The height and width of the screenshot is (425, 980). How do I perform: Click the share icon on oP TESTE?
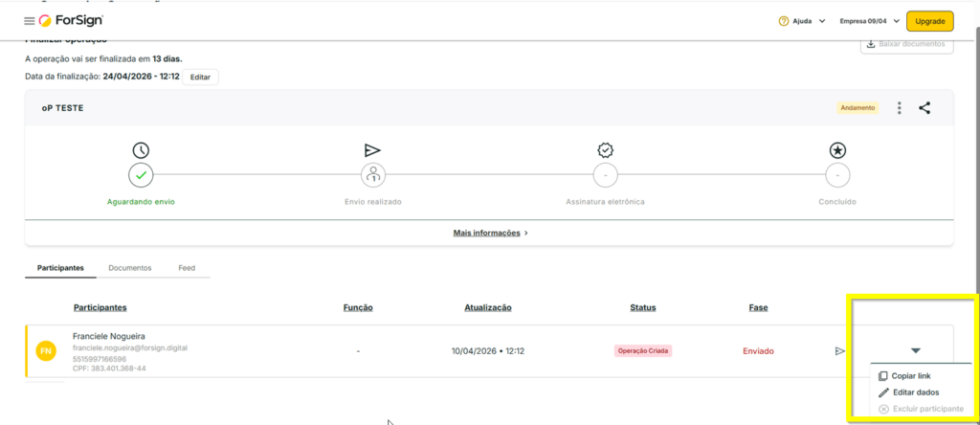pyautogui.click(x=924, y=108)
